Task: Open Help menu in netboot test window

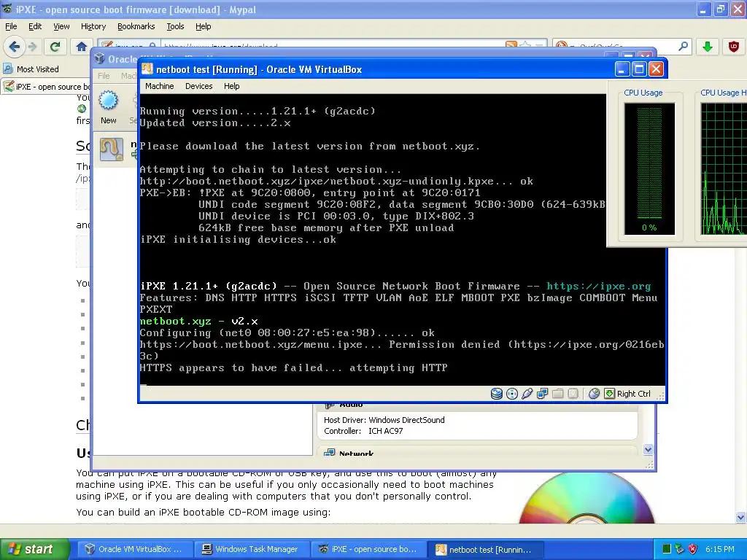Action: 231,86
